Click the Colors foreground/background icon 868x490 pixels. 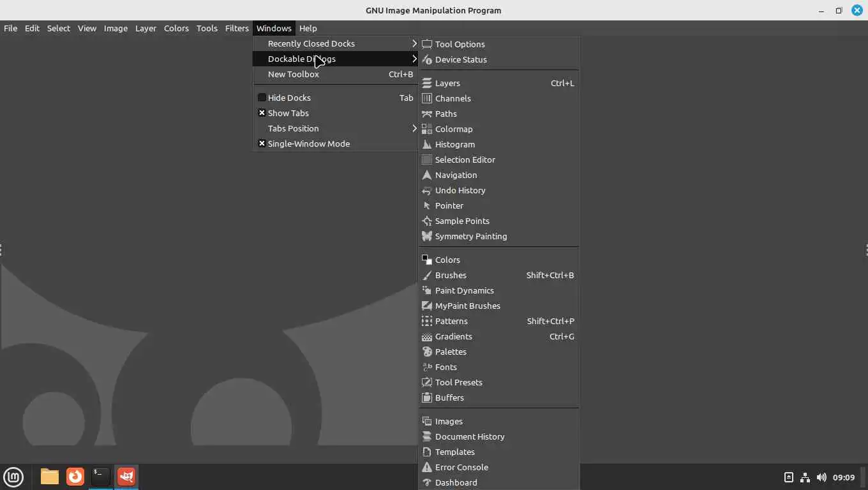(x=427, y=260)
